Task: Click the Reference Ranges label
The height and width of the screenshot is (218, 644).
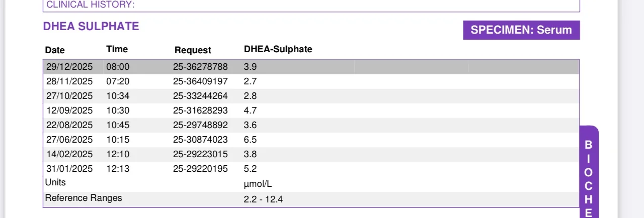Action: (x=84, y=198)
